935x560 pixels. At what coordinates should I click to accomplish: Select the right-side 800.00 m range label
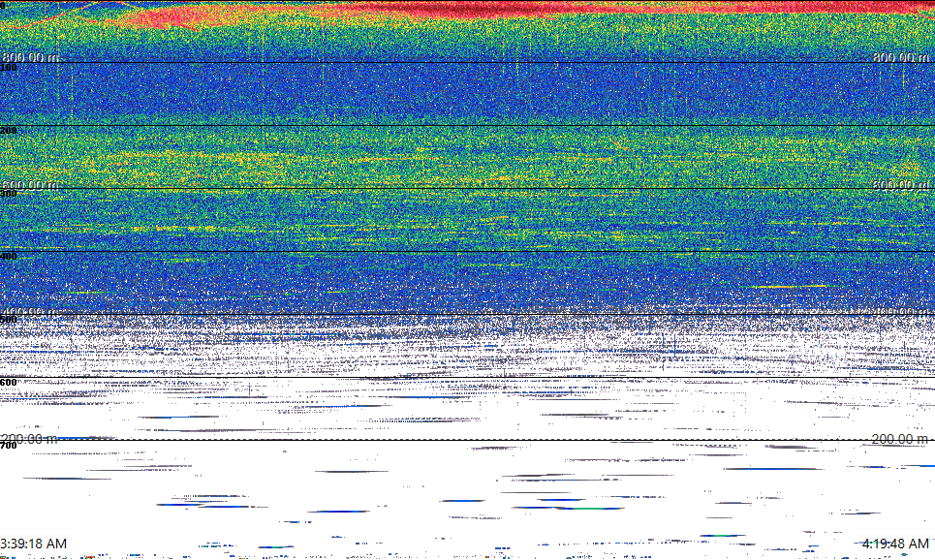tap(900, 57)
